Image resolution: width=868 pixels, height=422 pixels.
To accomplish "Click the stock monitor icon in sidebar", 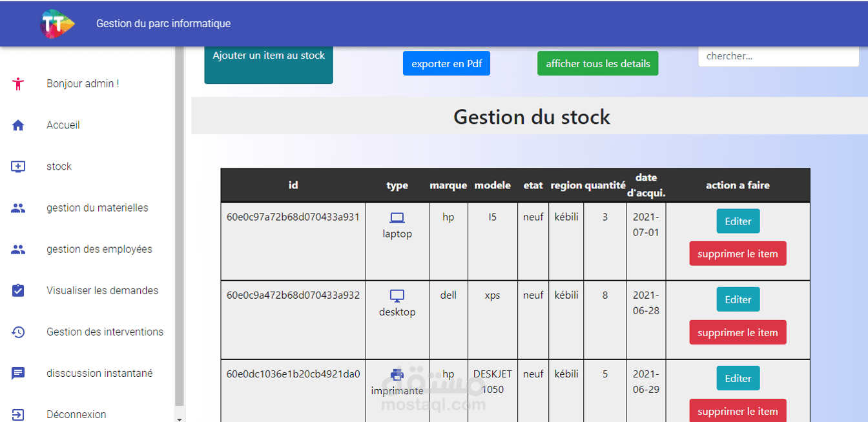I will 18,166.
